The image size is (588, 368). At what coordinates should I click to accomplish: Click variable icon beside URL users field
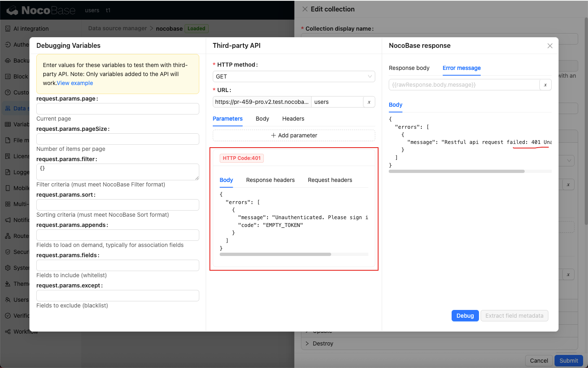click(369, 102)
